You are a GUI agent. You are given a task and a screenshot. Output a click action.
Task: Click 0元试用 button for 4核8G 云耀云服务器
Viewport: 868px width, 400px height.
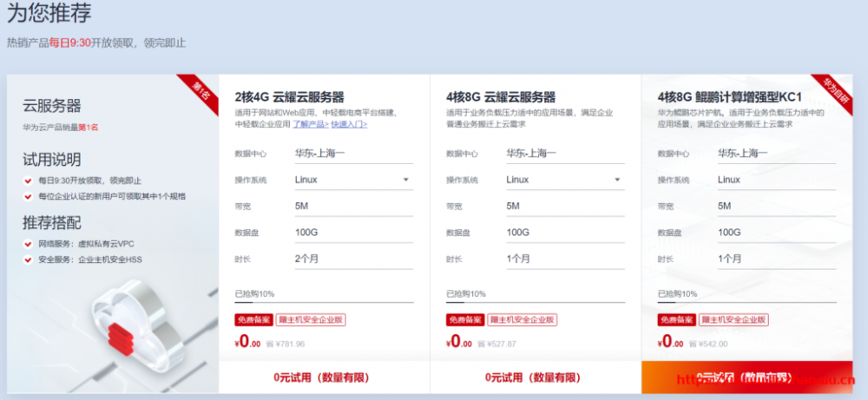point(536,377)
